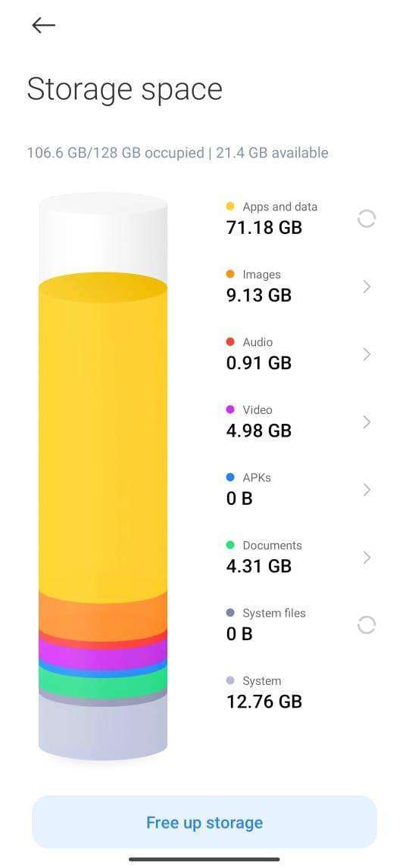Click the yellow segment of storage cylinder
Screen dimensions: 409x868
click(x=103, y=437)
